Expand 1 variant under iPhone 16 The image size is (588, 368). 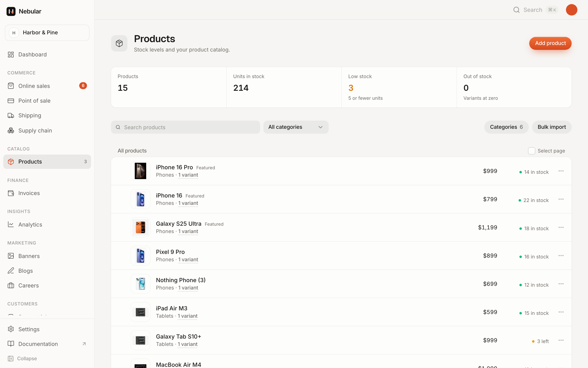(x=188, y=203)
